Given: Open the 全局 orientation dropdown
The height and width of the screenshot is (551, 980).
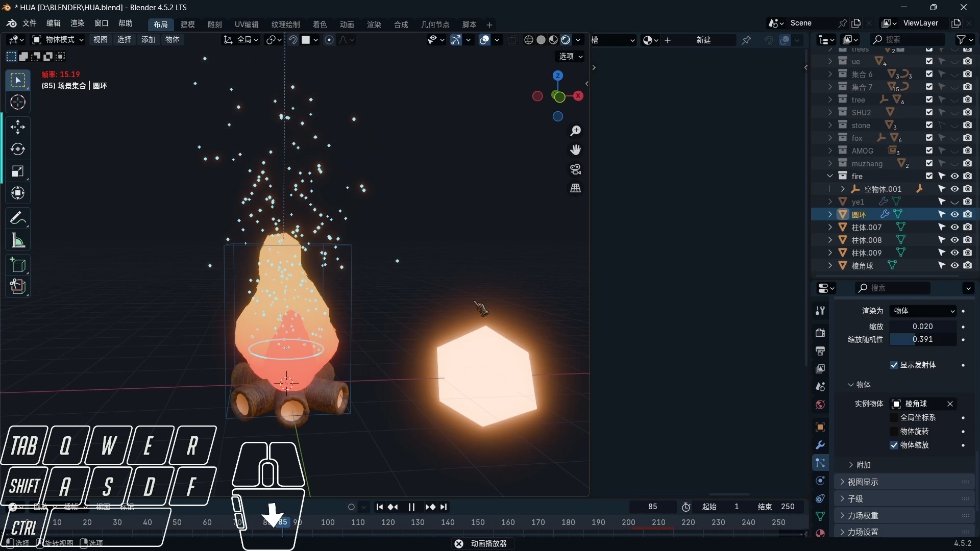Looking at the screenshot, I should pos(241,40).
